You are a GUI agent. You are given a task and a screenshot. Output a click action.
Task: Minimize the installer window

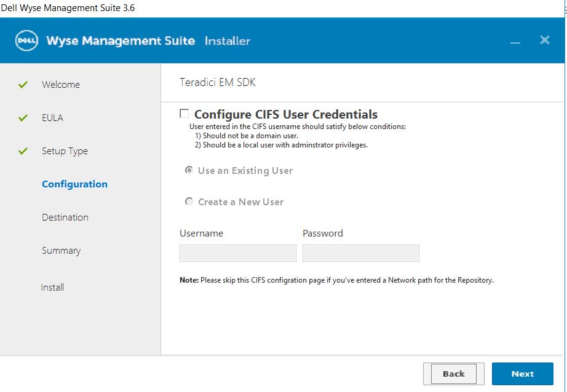pyautogui.click(x=515, y=41)
